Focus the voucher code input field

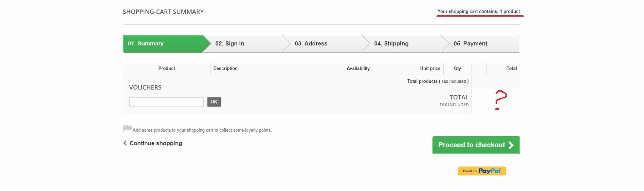[166, 102]
